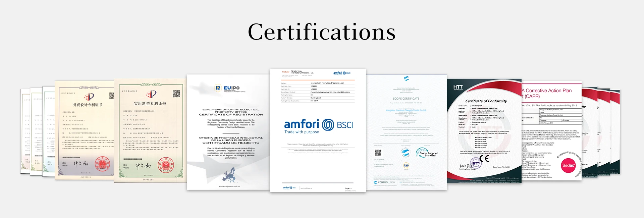Click the Control Union logo
The height and width of the screenshot is (218, 644).
pyautogui.click(x=384, y=182)
